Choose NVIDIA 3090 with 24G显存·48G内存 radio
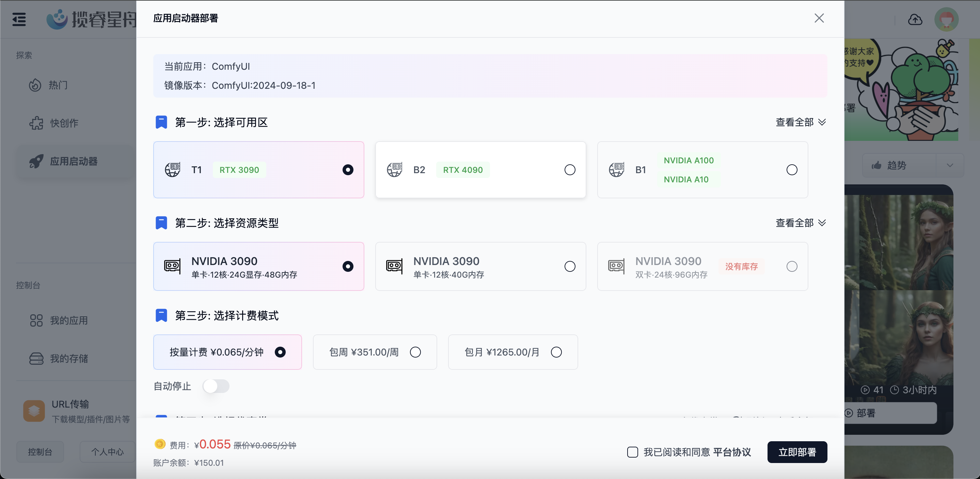This screenshot has height=479, width=980. (348, 266)
